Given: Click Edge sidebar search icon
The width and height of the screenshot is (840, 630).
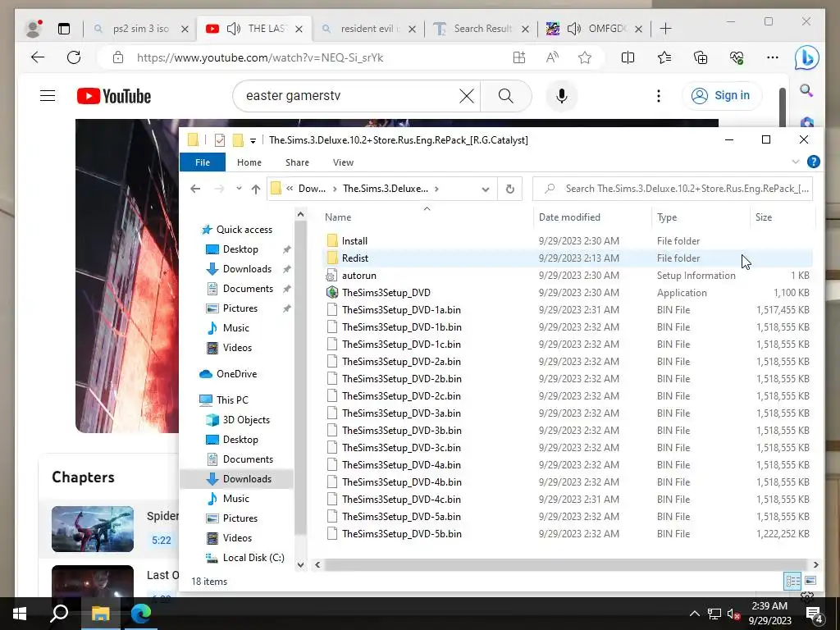Looking at the screenshot, I should point(806,90).
